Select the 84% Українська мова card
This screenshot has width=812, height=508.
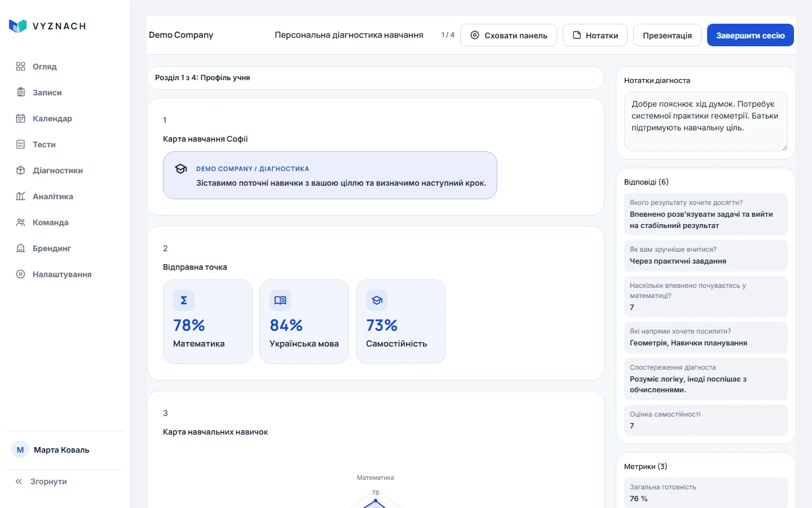[x=304, y=322]
